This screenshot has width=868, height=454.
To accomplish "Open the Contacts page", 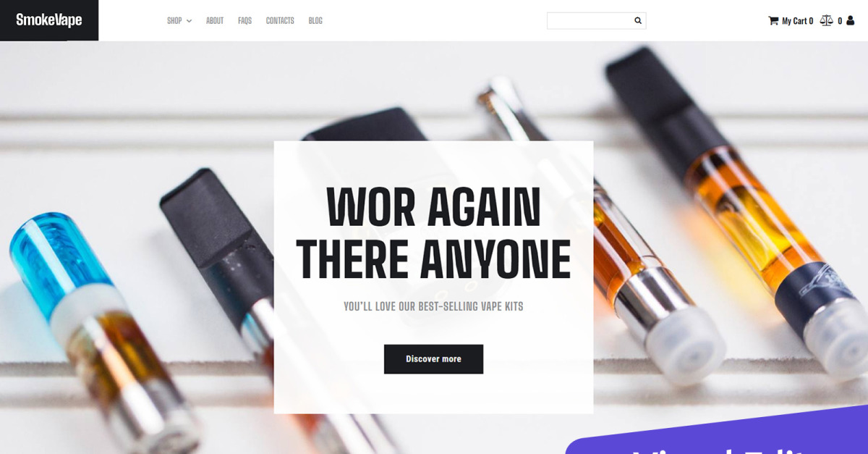I will (x=280, y=21).
